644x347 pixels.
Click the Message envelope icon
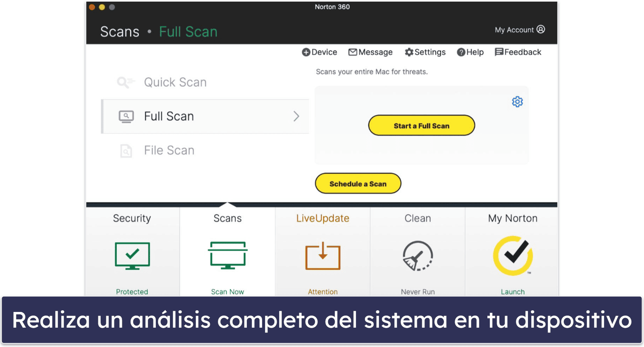(x=353, y=52)
